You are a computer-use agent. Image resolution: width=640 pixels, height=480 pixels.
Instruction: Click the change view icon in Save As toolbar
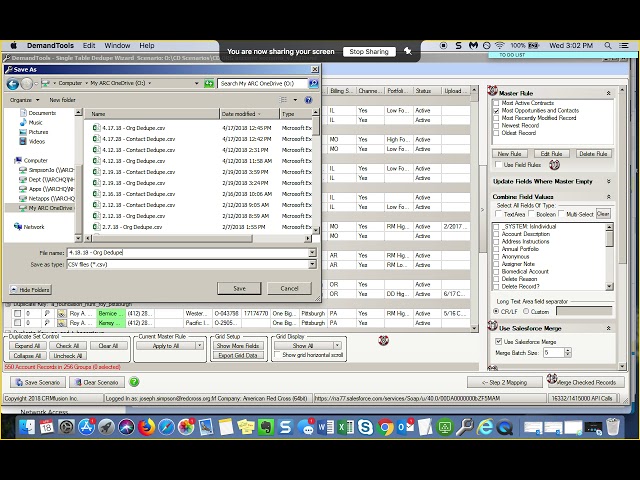pos(283,100)
